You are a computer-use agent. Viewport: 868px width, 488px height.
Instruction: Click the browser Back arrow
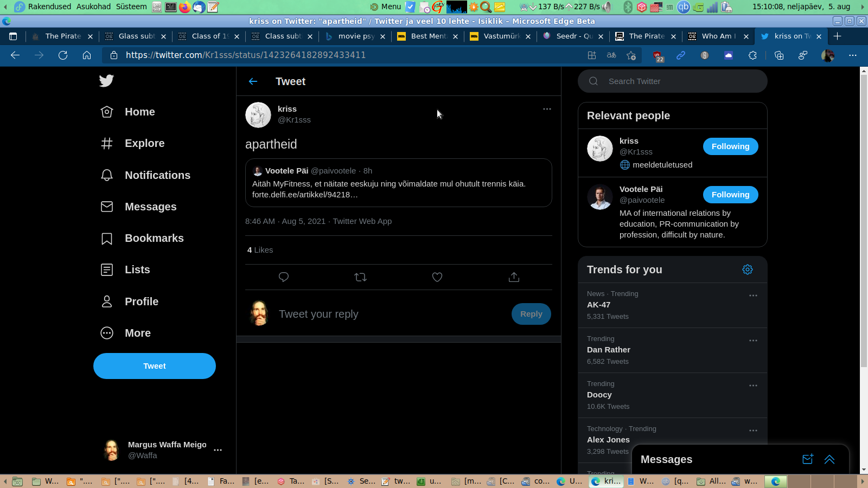(x=15, y=55)
